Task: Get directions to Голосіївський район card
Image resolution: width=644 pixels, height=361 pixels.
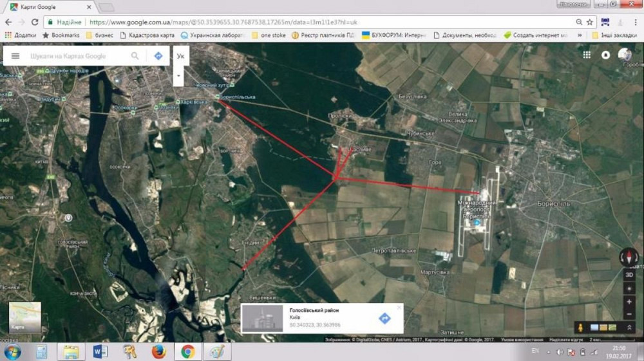Action: click(x=384, y=318)
